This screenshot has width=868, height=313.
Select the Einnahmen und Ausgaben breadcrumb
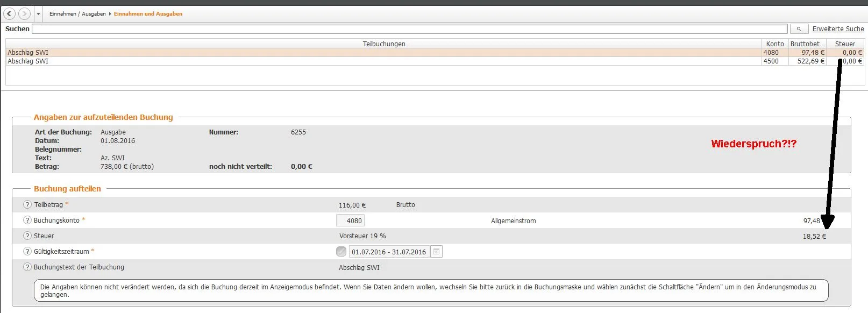[148, 14]
